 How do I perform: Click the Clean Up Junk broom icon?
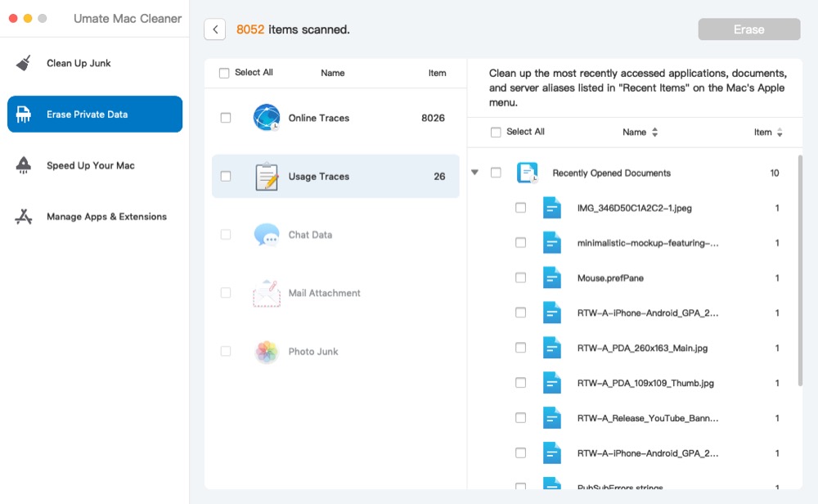tap(24, 64)
